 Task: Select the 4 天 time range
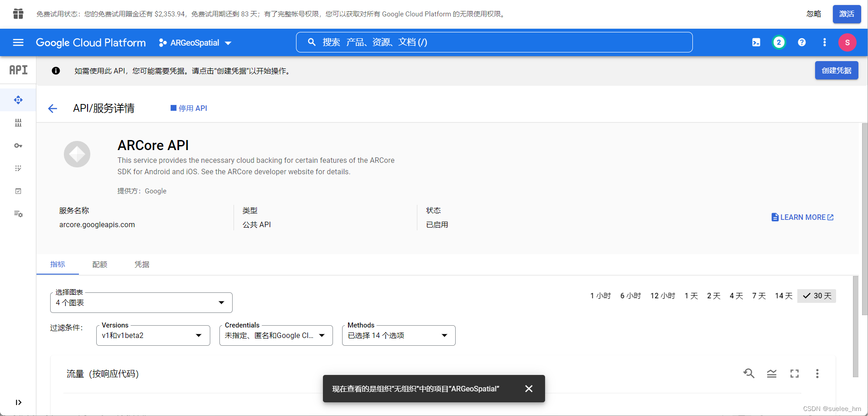[x=737, y=296]
